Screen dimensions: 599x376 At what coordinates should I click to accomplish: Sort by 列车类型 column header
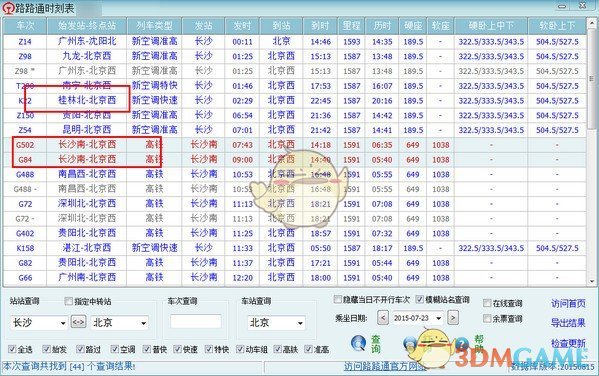pyautogui.click(x=154, y=26)
